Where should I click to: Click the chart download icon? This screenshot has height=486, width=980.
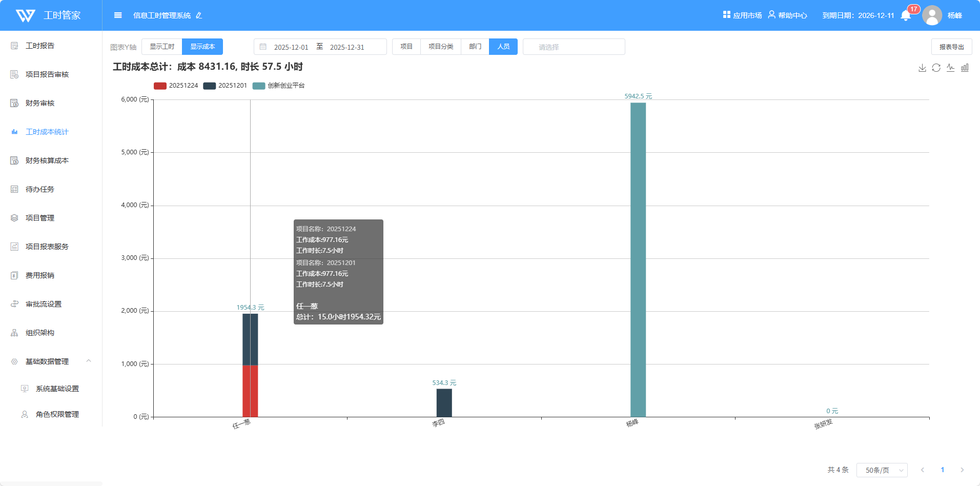(922, 68)
